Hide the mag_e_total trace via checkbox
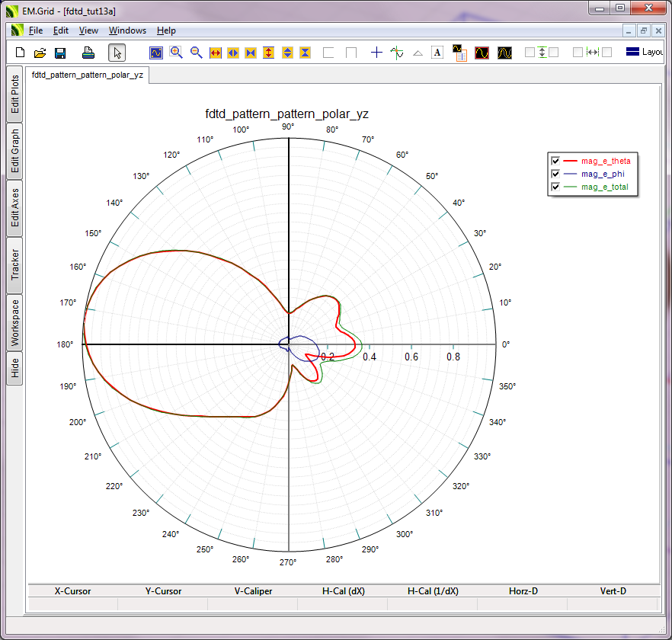This screenshot has height=640, width=672. [555, 187]
